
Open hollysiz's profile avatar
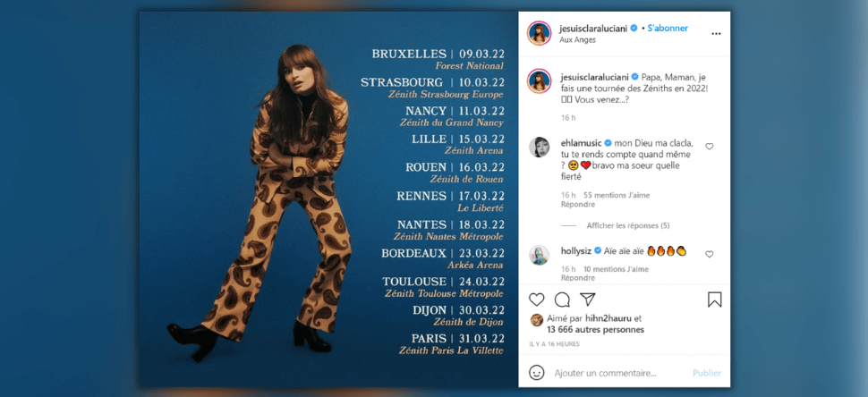540,255
